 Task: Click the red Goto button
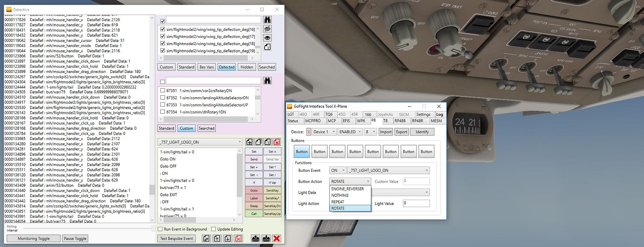(254, 190)
